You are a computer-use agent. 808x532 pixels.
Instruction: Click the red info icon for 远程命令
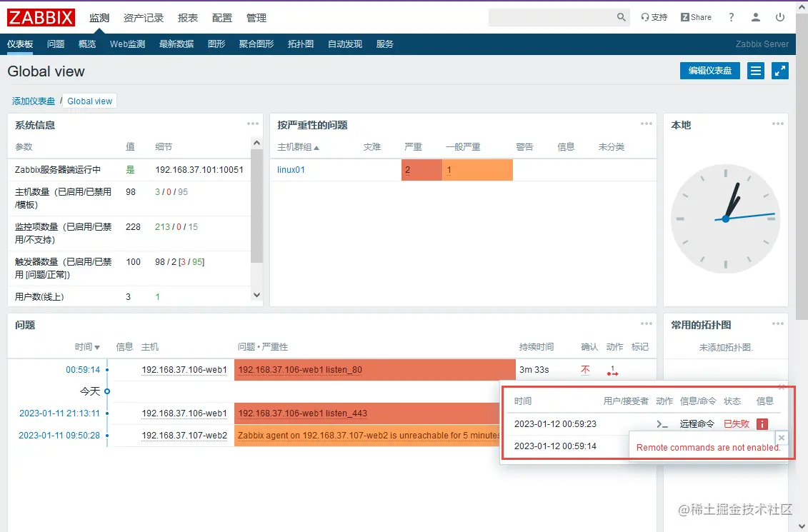pos(762,424)
